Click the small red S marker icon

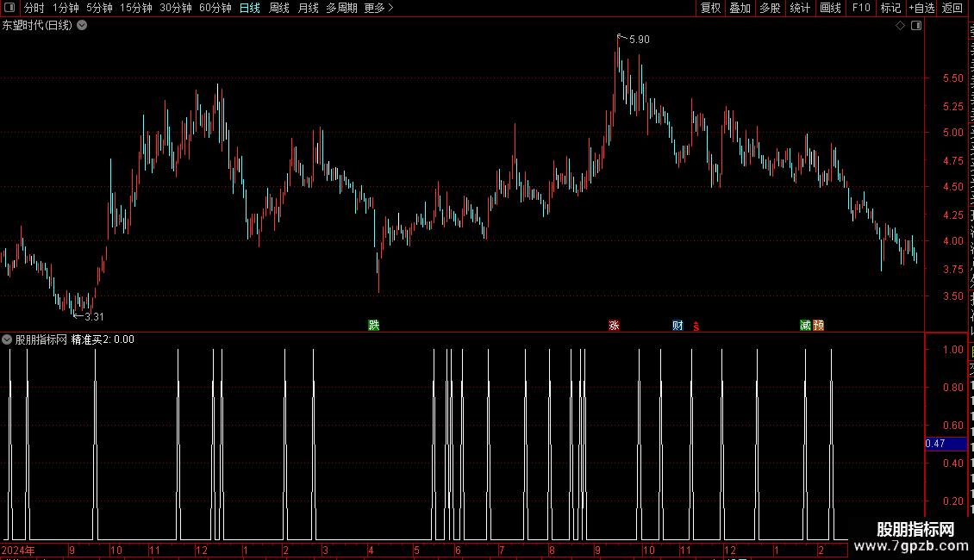coord(696,327)
